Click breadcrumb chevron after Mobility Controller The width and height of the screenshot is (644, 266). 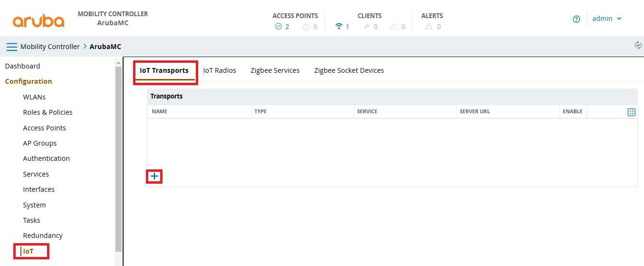tap(85, 47)
